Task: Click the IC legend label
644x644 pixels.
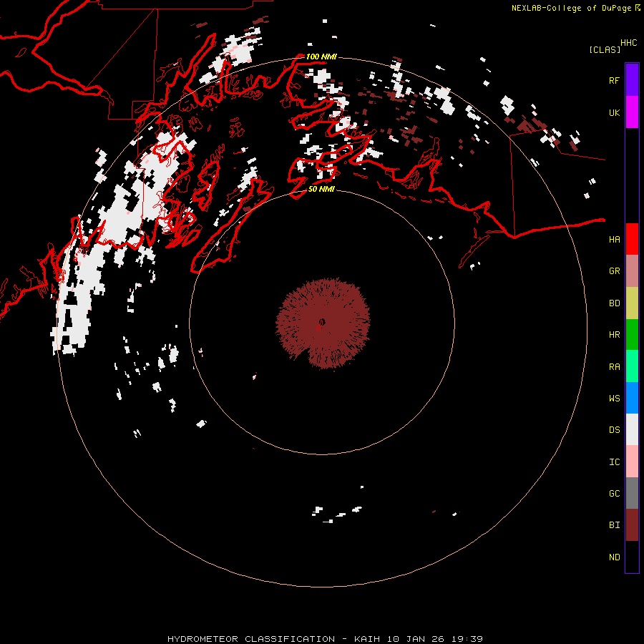Action: [x=614, y=462]
